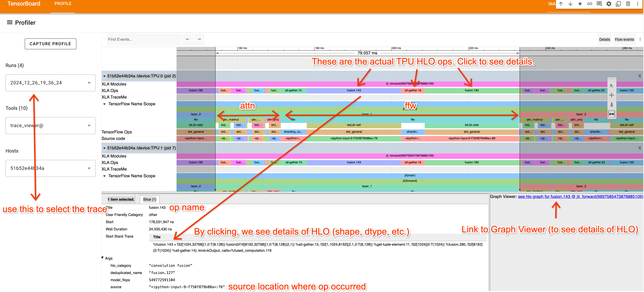This screenshot has height=292, width=644.
Task: Click the trash delete icon in top toolbar
Action: (x=628, y=4)
